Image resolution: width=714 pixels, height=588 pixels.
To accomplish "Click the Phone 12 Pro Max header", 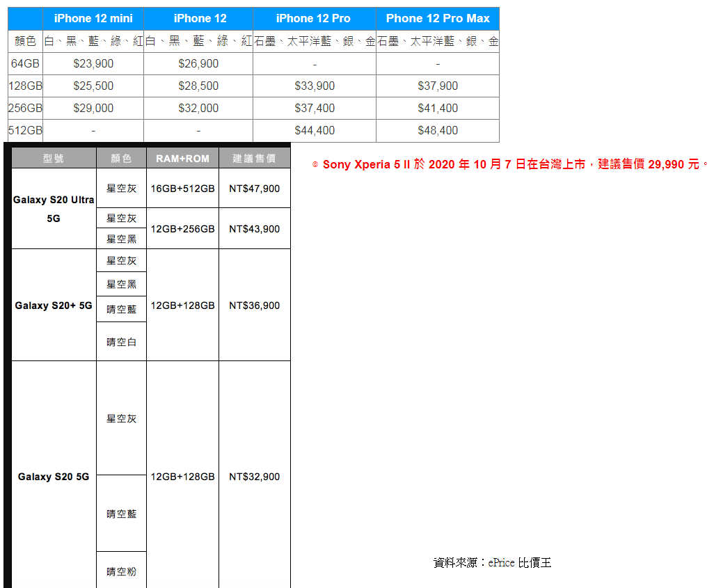I will point(438,18).
